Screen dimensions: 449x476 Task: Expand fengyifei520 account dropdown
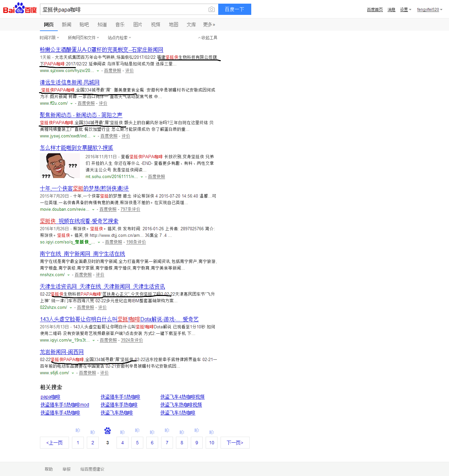coord(430,10)
